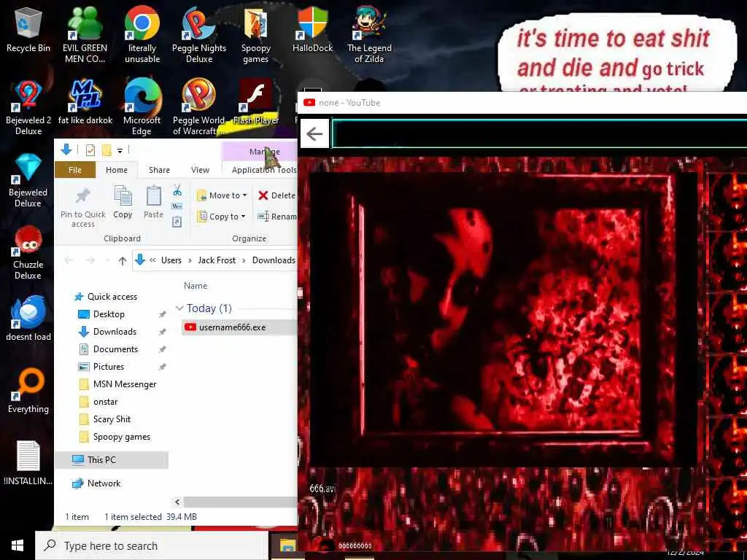Open the Spoopy games desktop folder

256,34
